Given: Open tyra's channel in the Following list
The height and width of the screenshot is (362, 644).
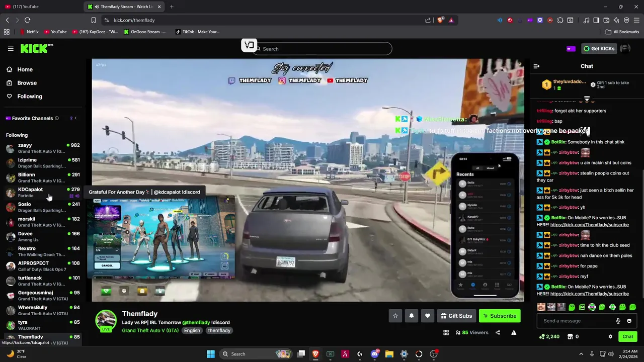Looking at the screenshot, I should [x=42, y=325].
